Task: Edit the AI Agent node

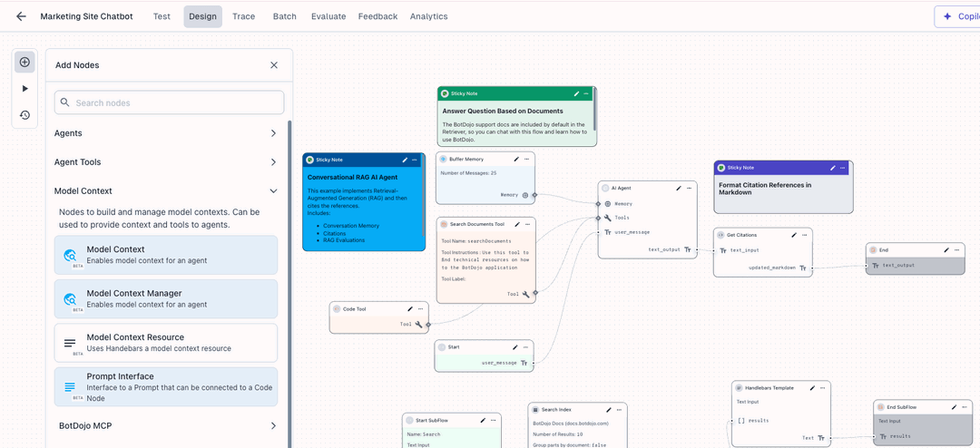Action: click(679, 188)
